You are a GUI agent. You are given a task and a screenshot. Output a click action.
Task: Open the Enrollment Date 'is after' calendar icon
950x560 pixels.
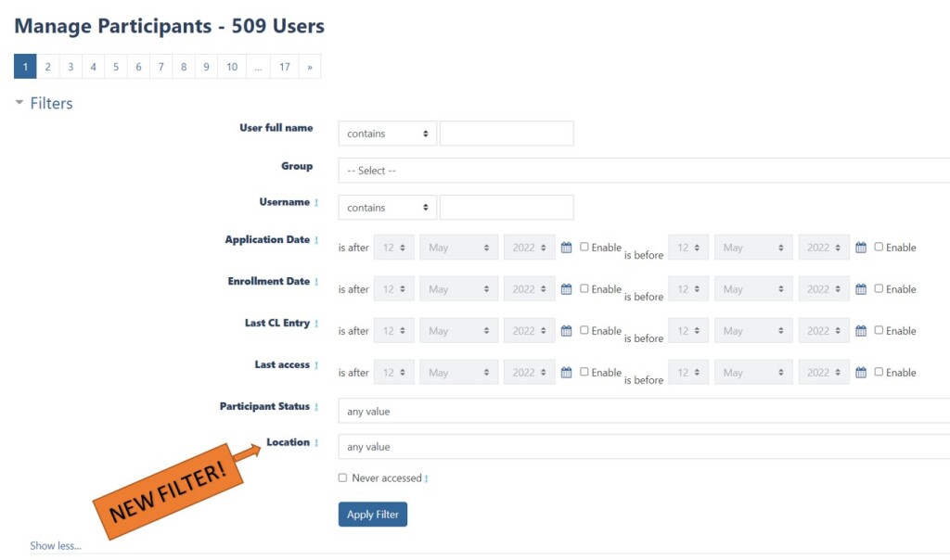567,289
